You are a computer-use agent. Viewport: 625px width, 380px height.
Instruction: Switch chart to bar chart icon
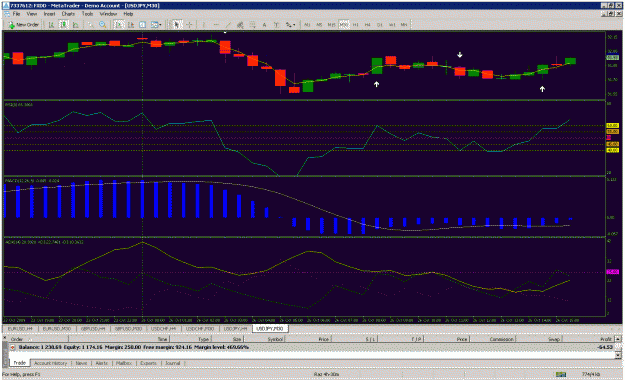51,25
